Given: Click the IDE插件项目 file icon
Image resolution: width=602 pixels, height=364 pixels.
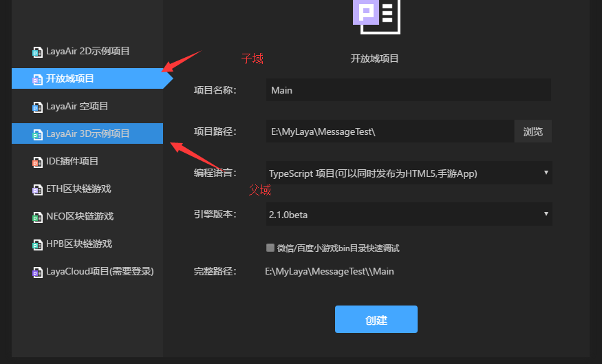Looking at the screenshot, I should coord(37,162).
